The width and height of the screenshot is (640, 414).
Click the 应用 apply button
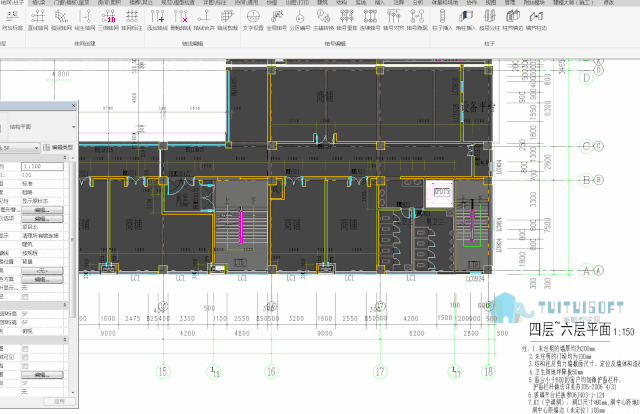pyautogui.click(x=59, y=401)
